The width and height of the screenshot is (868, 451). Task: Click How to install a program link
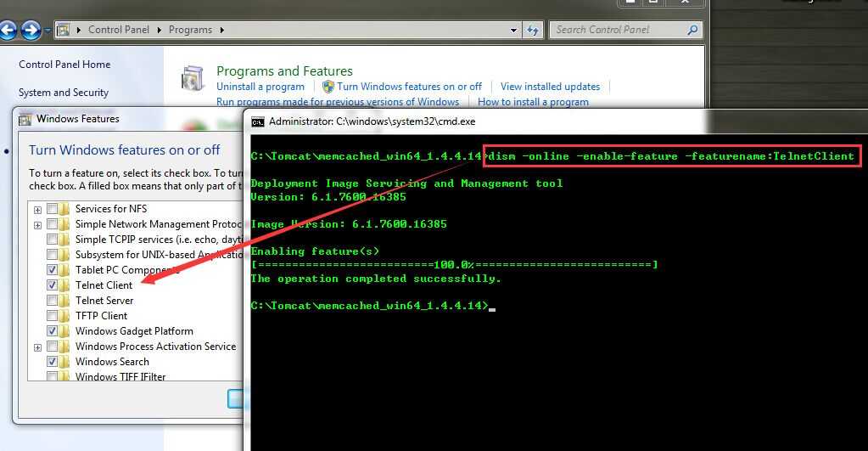[x=533, y=102]
